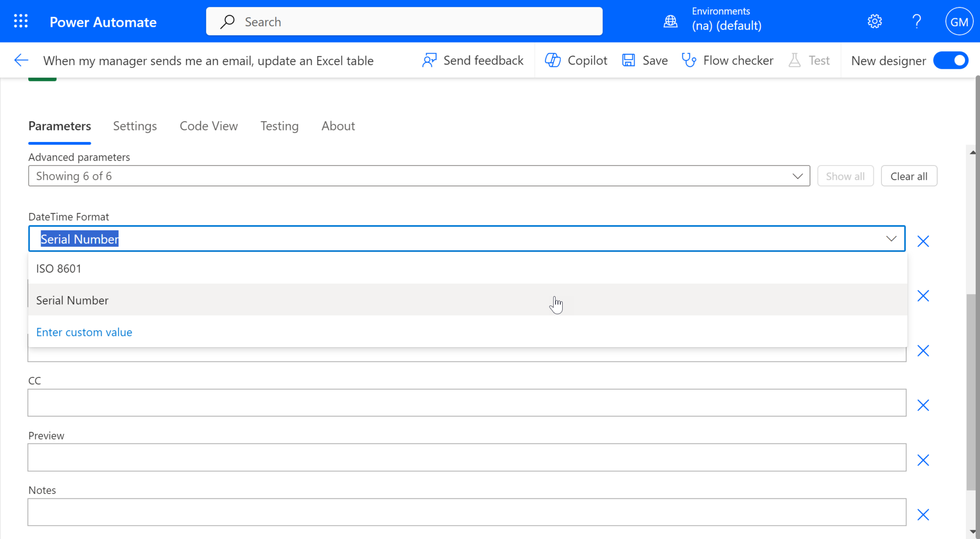Click the Save floppy disk icon
Viewport: 980px width, 539px height.
point(628,60)
